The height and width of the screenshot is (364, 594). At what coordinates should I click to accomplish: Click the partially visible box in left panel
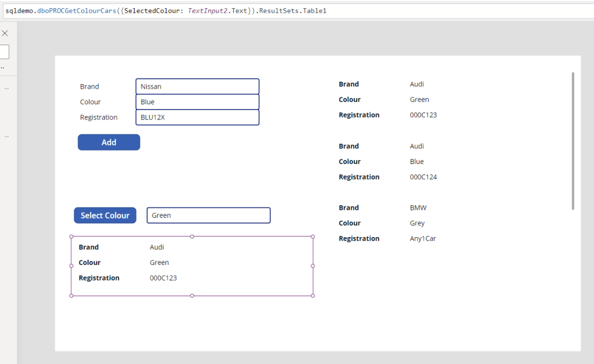4,52
